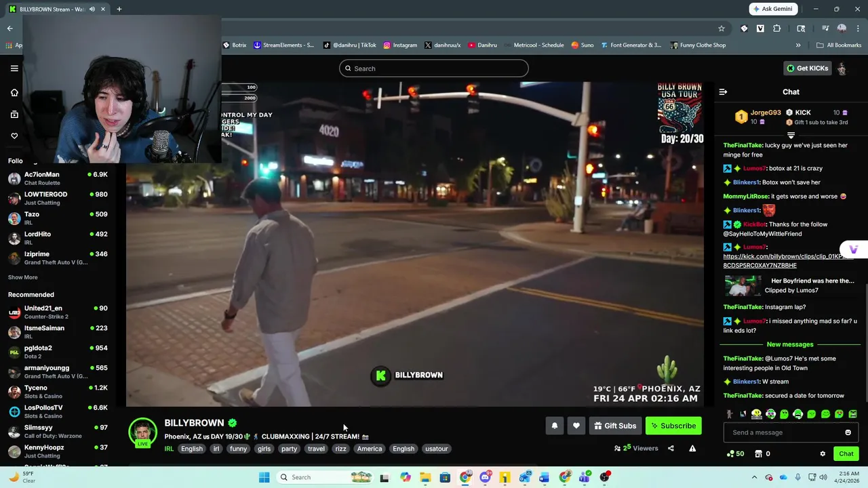Show hidden system tray icons
868x488 pixels.
pos(754,477)
